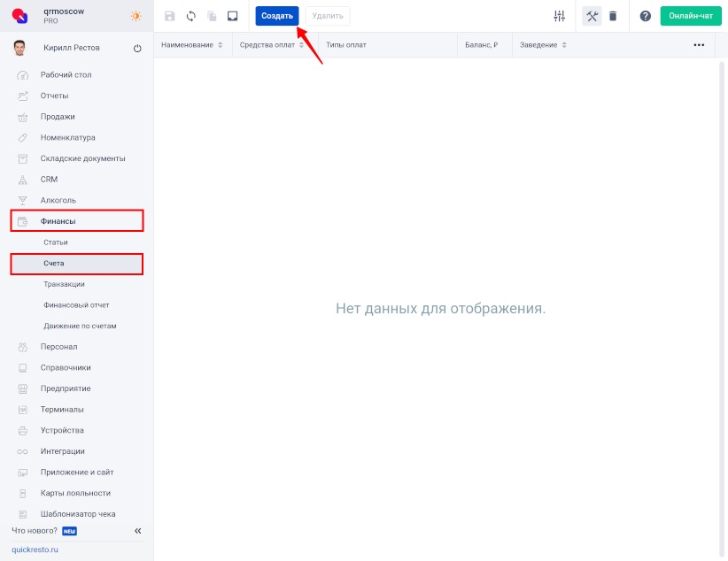Click the user avatar of Кирилл Рестов
The width and height of the screenshot is (728, 561).
pyautogui.click(x=19, y=48)
